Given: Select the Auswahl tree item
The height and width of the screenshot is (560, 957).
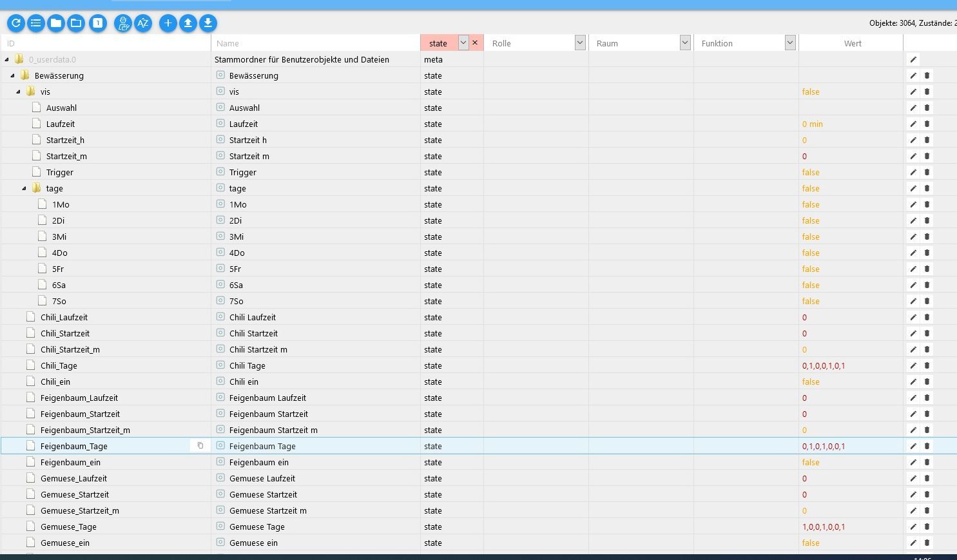Looking at the screenshot, I should point(61,108).
